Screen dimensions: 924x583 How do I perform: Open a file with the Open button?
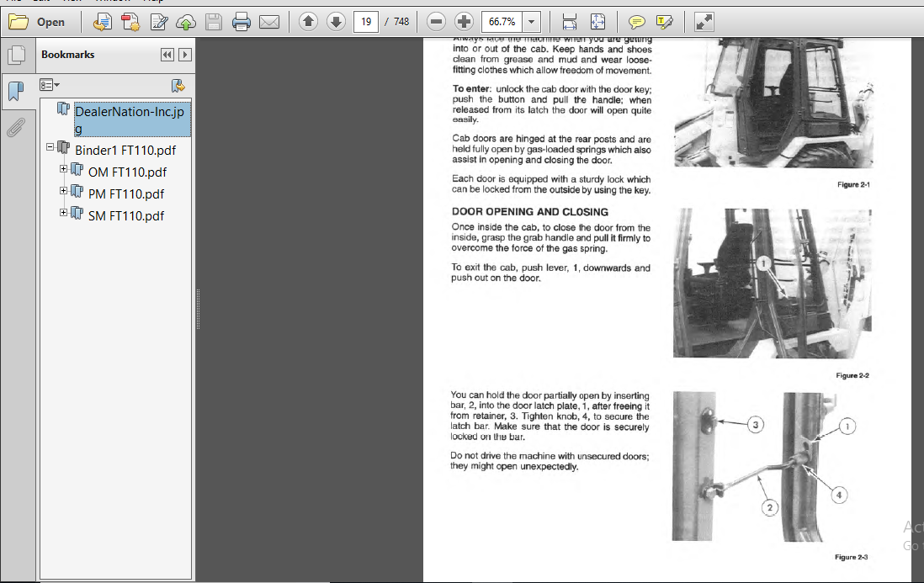point(36,23)
